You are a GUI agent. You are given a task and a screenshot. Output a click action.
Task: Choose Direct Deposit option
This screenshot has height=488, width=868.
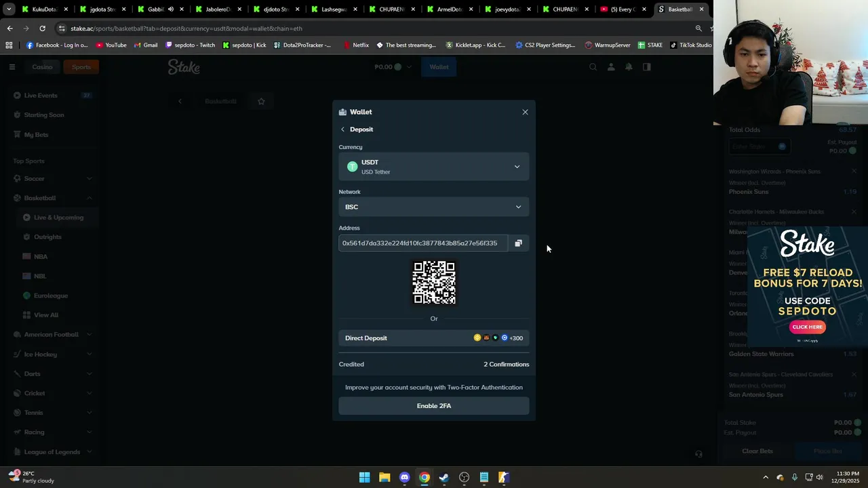[434, 338]
